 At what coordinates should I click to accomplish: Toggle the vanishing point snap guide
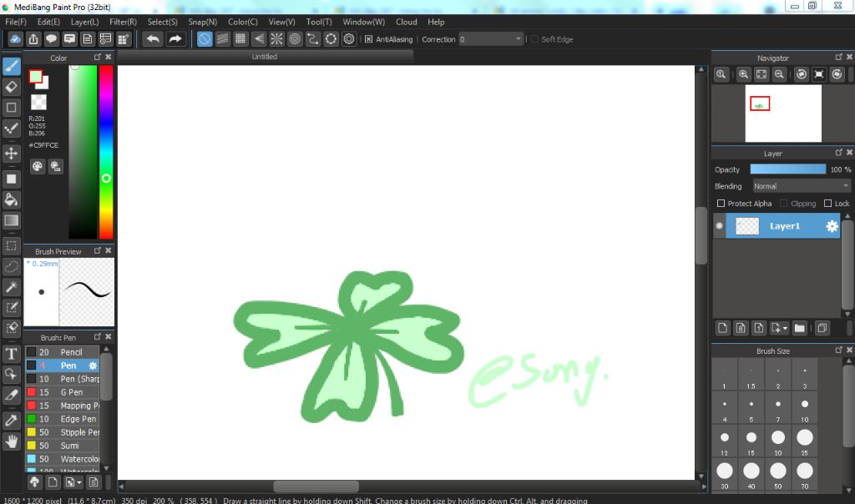click(259, 38)
